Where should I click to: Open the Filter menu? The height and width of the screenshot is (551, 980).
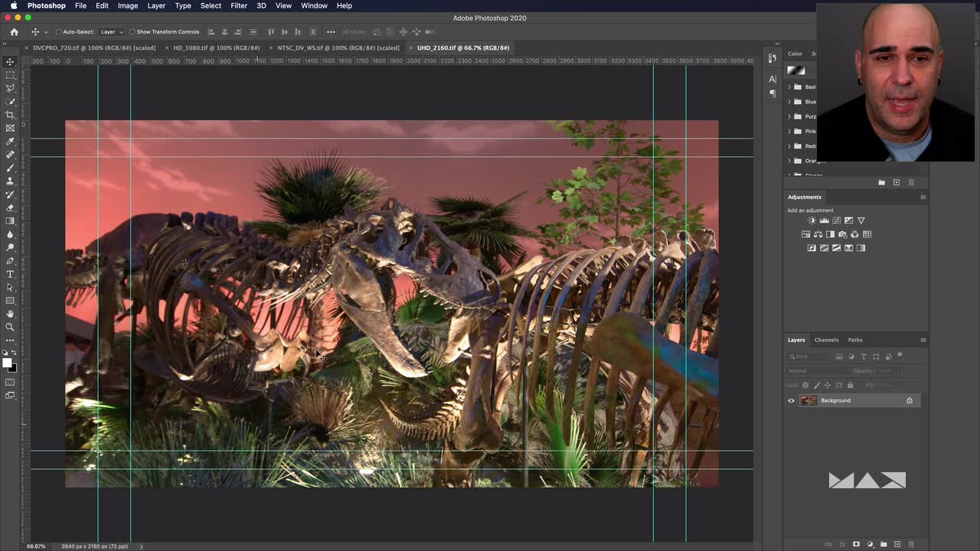(x=238, y=5)
